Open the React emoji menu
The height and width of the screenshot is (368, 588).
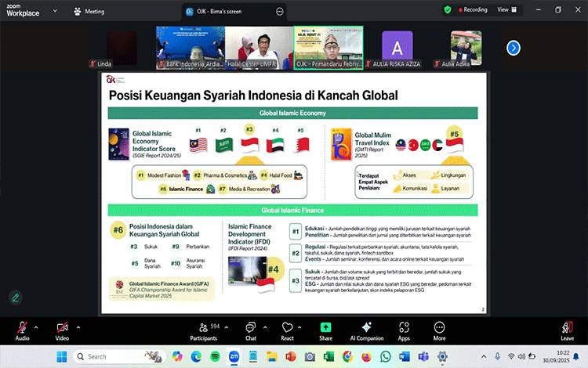tap(287, 331)
